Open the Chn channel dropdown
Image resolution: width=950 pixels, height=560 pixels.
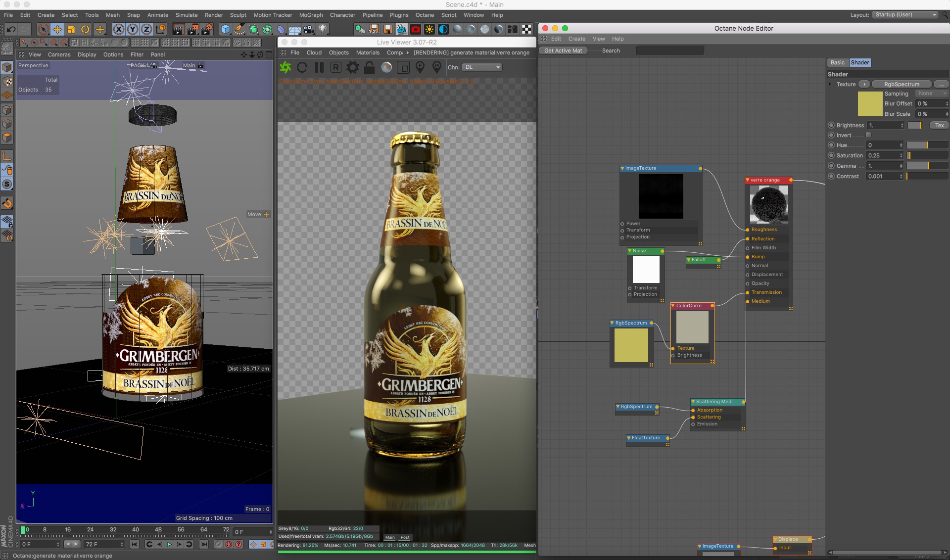tap(482, 67)
